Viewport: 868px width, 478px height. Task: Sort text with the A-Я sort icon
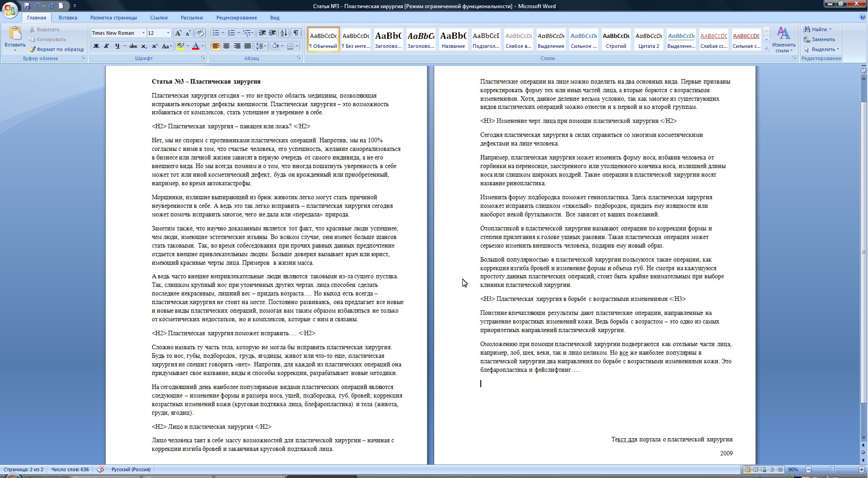click(284, 33)
